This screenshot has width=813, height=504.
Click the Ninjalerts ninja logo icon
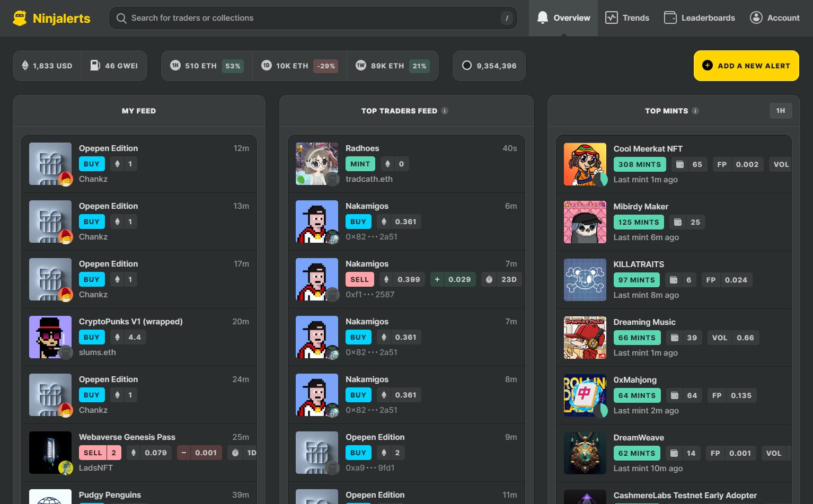[x=20, y=19]
